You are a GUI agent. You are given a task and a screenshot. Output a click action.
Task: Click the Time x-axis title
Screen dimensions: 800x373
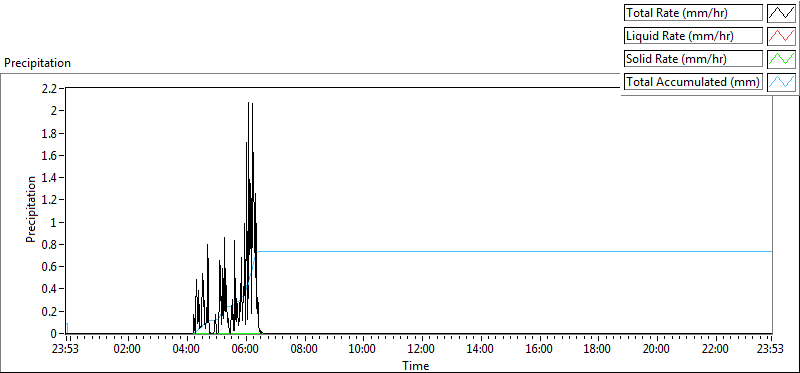click(415, 365)
